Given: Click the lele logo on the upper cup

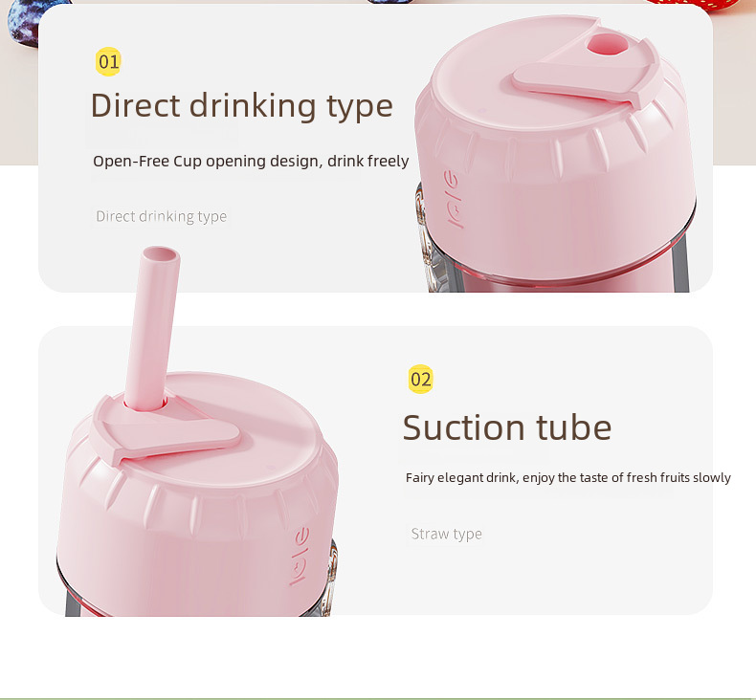Looking at the screenshot, I should coord(453,199).
